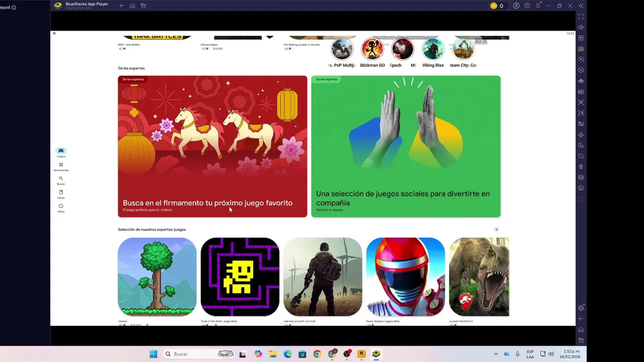Open the Terraria game icon
This screenshot has height=362, width=644.
click(157, 277)
